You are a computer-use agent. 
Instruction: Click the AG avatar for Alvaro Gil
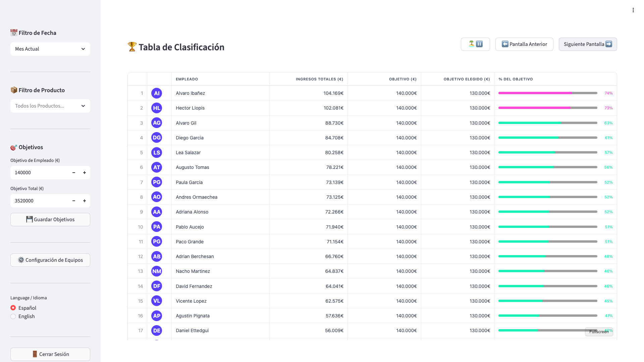click(157, 123)
